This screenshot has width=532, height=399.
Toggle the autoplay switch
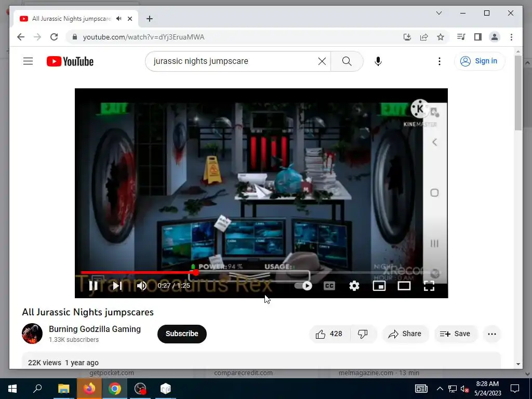(x=303, y=286)
